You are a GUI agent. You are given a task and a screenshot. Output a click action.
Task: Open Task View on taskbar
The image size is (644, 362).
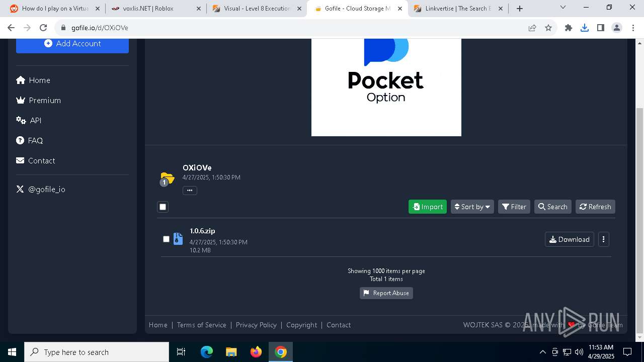181,352
